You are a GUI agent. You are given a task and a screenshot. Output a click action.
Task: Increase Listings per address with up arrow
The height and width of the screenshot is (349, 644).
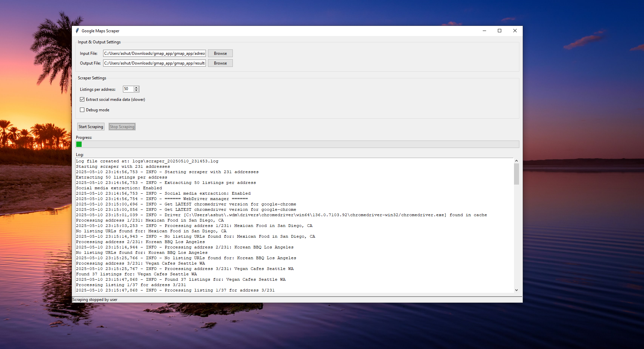click(136, 87)
